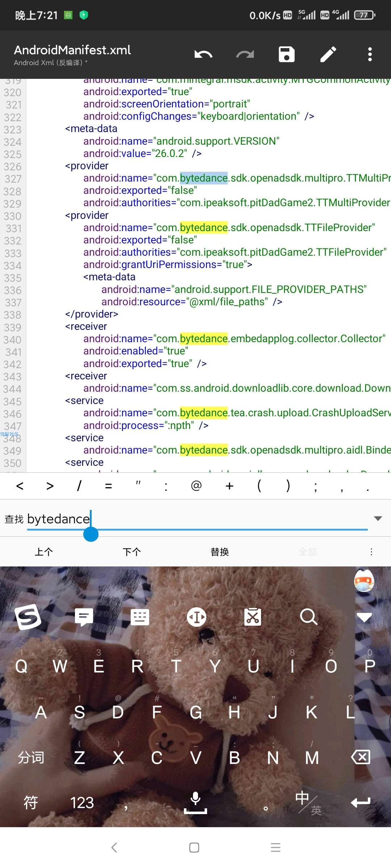Tap the pencil edit icon
This screenshot has height=868, width=391.
pos(328,54)
